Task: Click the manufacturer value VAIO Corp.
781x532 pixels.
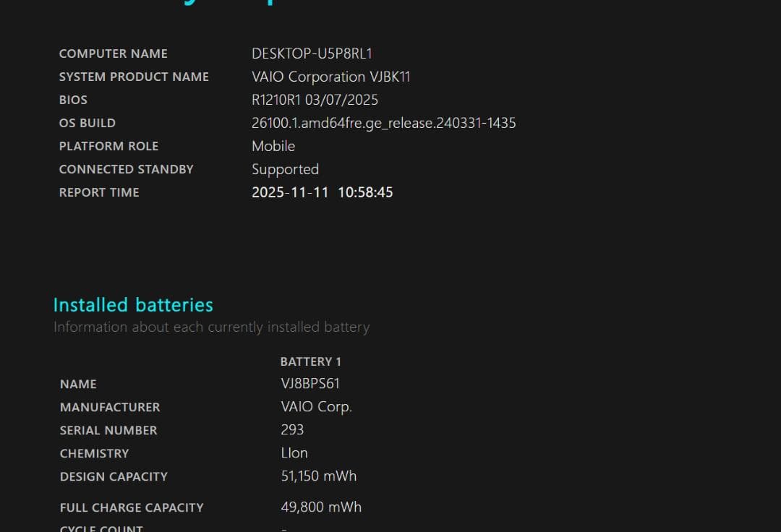Action: (x=316, y=407)
